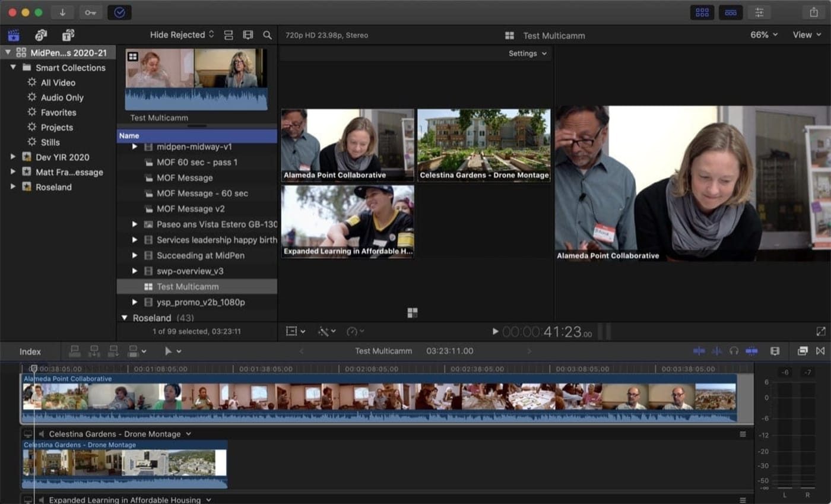The width and height of the screenshot is (831, 504).
Task: Toggle the background tasks checkmark button
Action: point(119,12)
